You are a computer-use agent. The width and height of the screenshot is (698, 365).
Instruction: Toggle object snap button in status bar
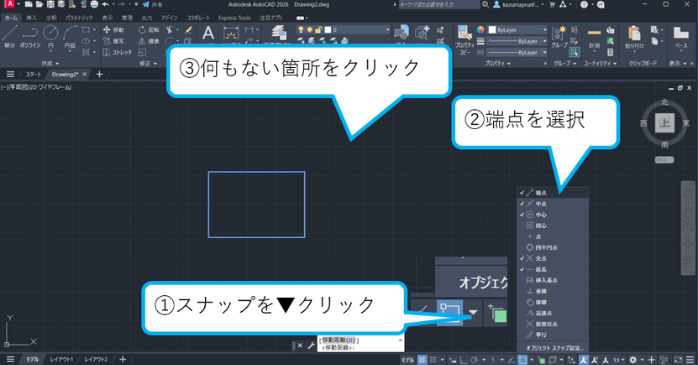[523, 360]
